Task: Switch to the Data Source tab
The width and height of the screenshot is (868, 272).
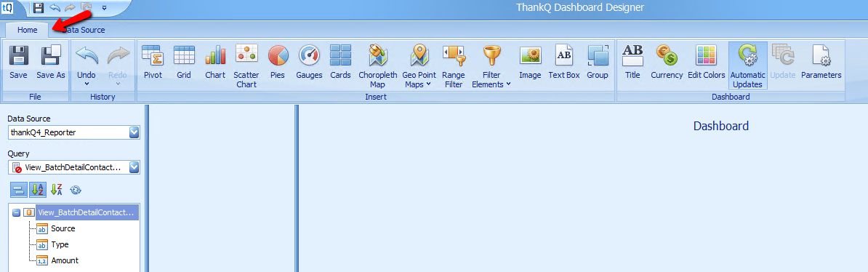Action: pos(84,31)
